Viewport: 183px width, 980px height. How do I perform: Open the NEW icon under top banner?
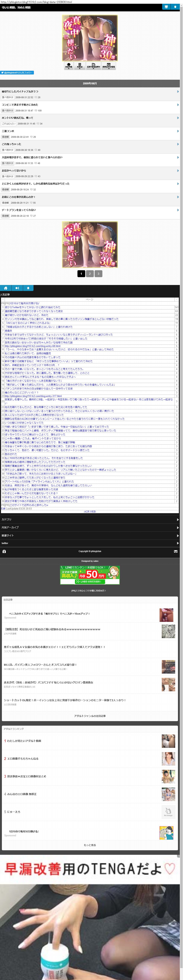click(x=80, y=66)
